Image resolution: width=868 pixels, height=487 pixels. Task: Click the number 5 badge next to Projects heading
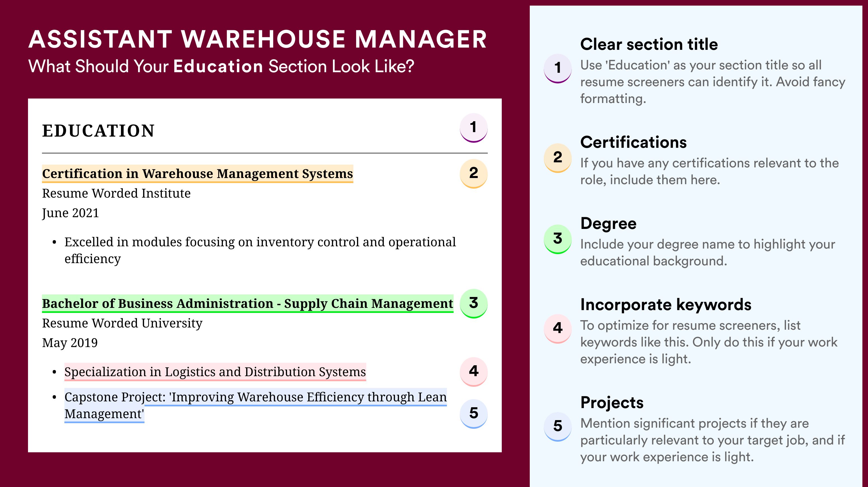(558, 427)
